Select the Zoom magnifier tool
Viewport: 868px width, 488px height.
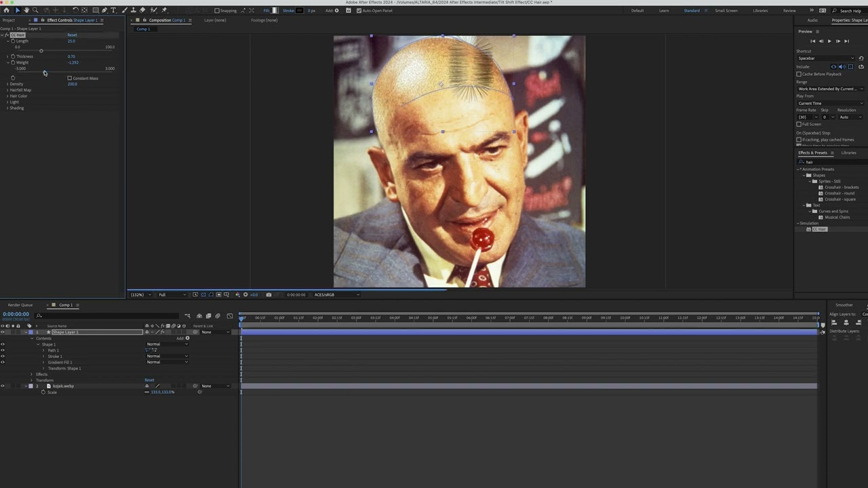35,10
